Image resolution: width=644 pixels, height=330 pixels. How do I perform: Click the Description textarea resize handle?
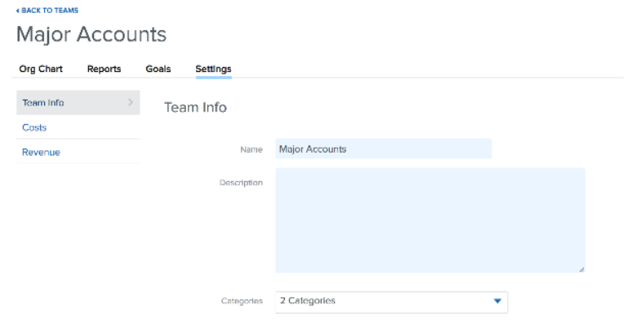pos(581,270)
